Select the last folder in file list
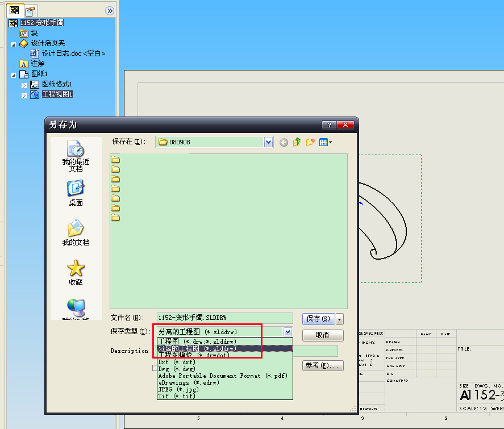Screen dimensions: 504x429 point(115,218)
